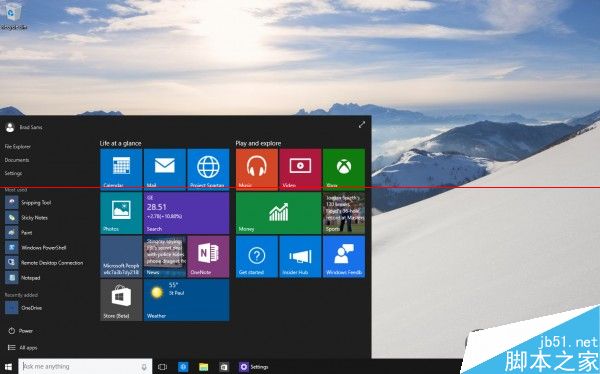Open the Sports live tile
600x374 pixels.
tap(344, 213)
